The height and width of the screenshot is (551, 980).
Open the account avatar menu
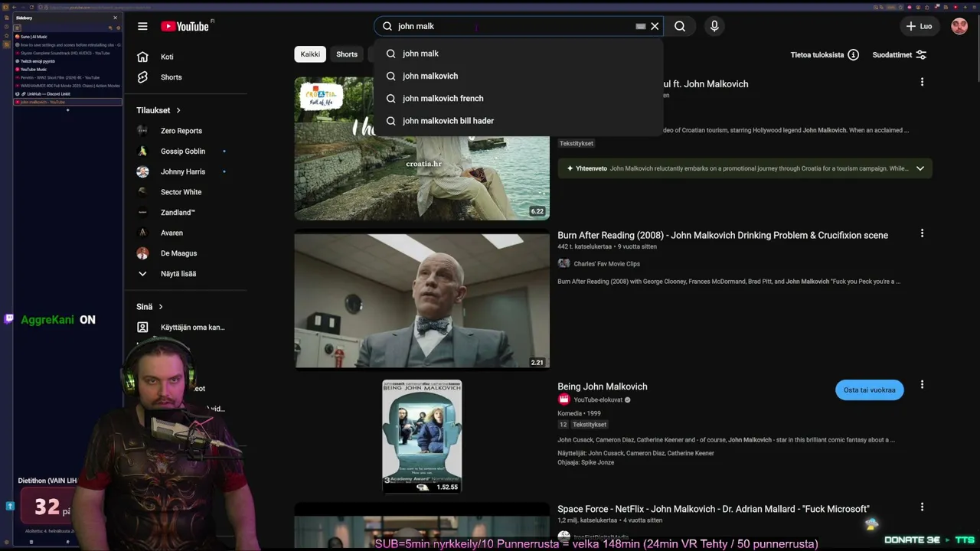[959, 26]
